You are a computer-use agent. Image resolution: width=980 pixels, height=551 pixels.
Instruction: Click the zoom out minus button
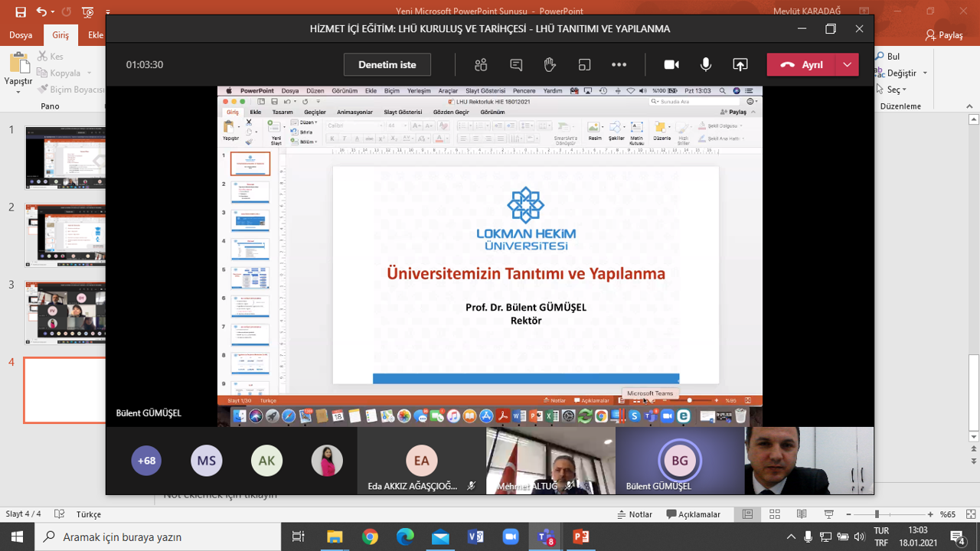(x=848, y=514)
